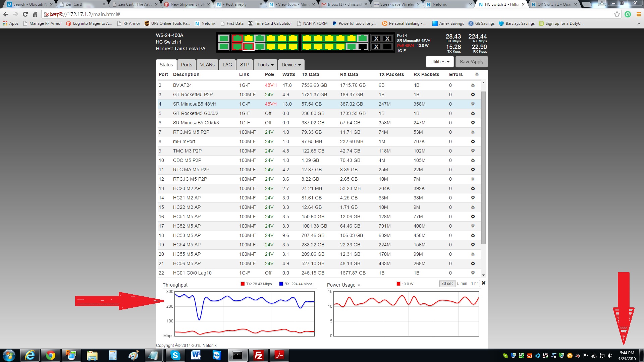Expand the Tools dropdown menu
The image size is (644, 362).
coord(265,65)
